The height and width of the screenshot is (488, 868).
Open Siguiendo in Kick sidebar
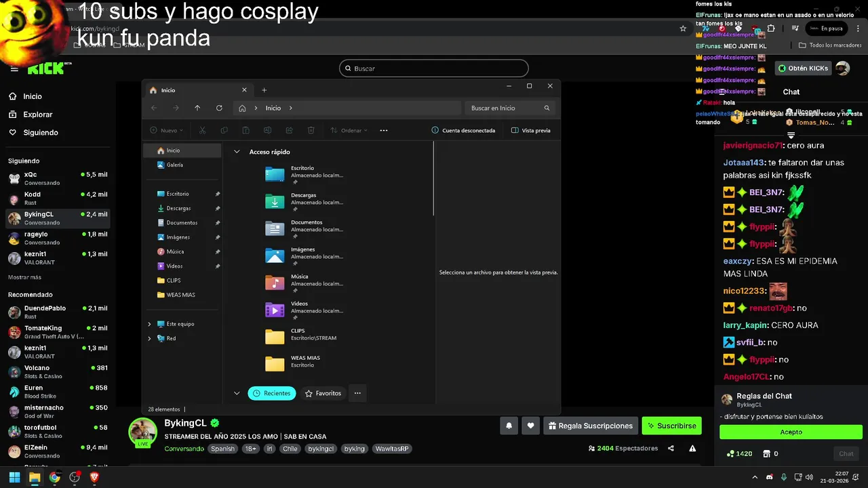33,133
